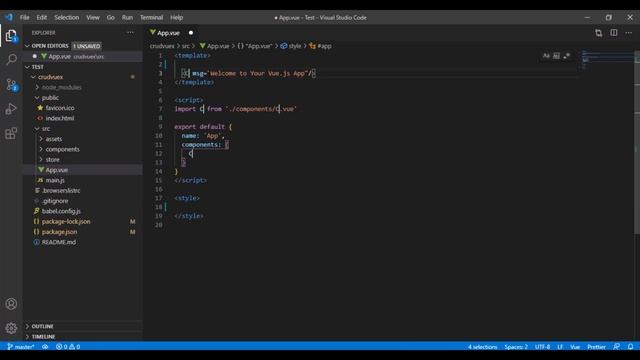Open notifications bell in status bar
Image resolution: width=640 pixels, height=360 pixels.
[630, 347]
